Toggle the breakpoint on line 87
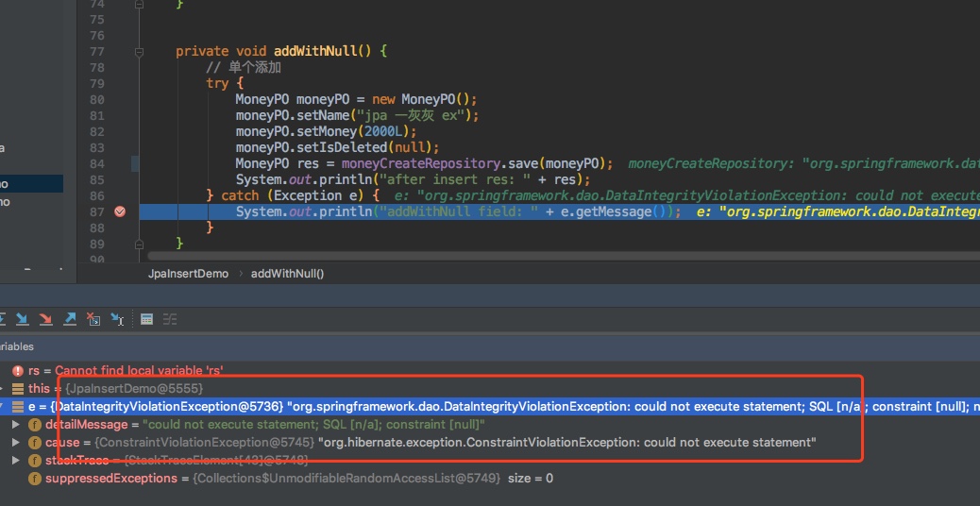The height and width of the screenshot is (506, 980). click(x=119, y=211)
